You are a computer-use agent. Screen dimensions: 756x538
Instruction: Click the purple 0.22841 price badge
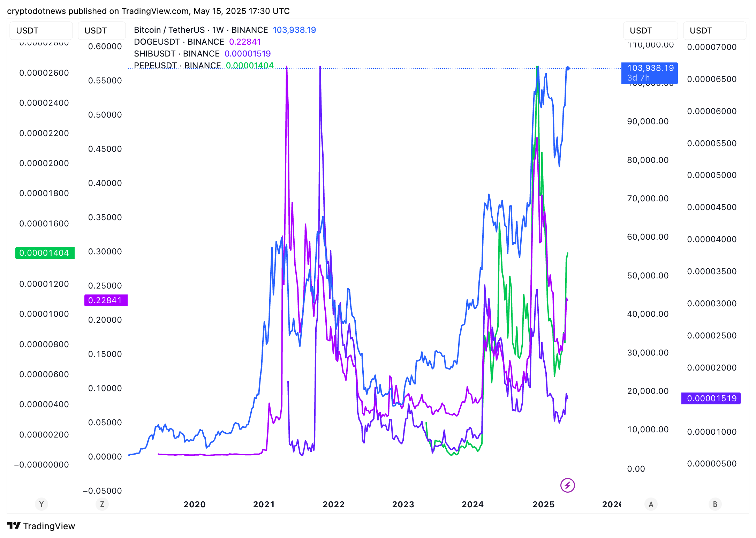pos(106,300)
